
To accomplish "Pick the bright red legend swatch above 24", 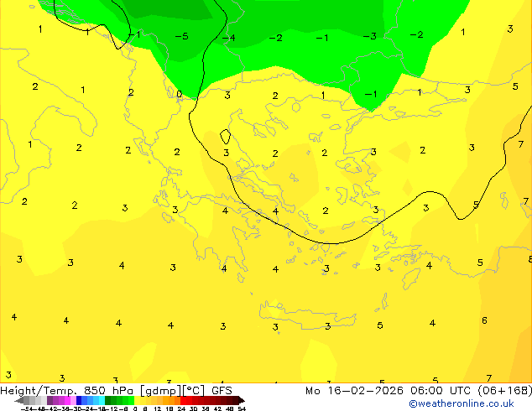I will pyautogui.click(x=183, y=400).
